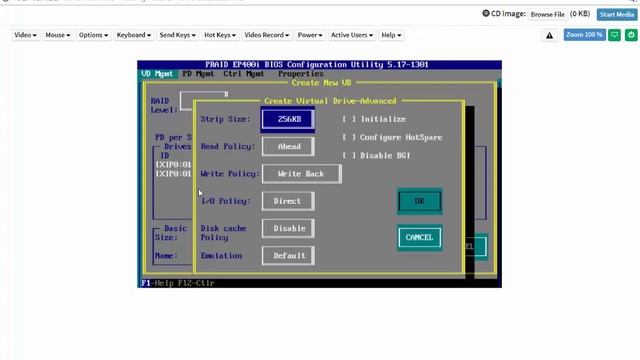Click the green monitor icon button
Screen dimensions: 640x360
[614, 35]
